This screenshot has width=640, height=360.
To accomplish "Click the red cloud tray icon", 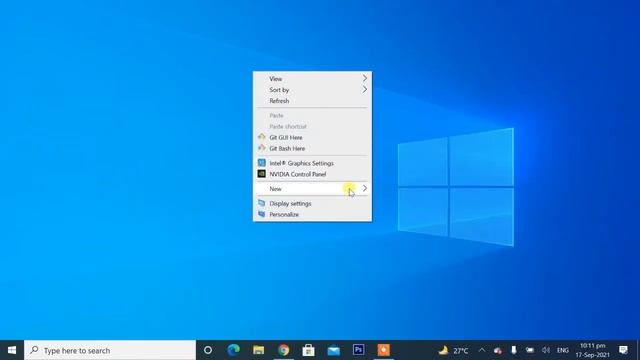I will tap(498, 350).
